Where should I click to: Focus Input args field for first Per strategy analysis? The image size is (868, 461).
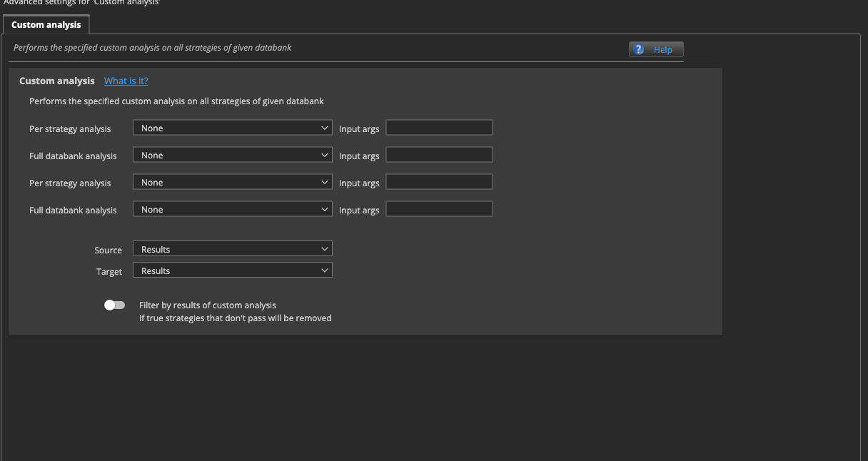coord(439,128)
